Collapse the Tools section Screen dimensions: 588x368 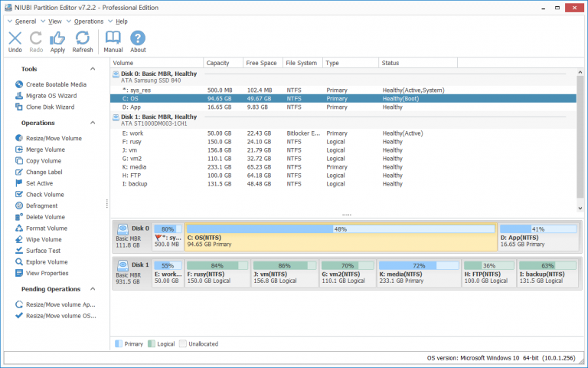pyautogui.click(x=93, y=69)
